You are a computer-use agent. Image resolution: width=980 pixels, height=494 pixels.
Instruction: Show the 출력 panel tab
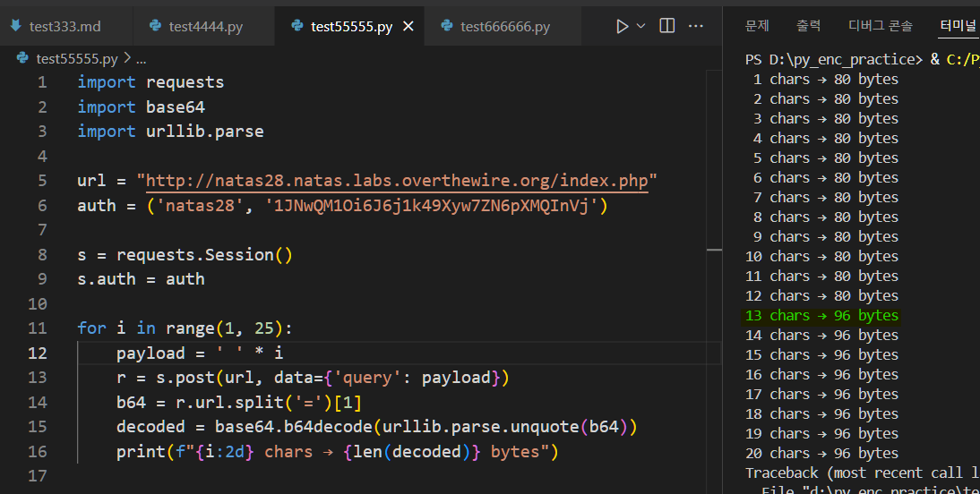(808, 26)
